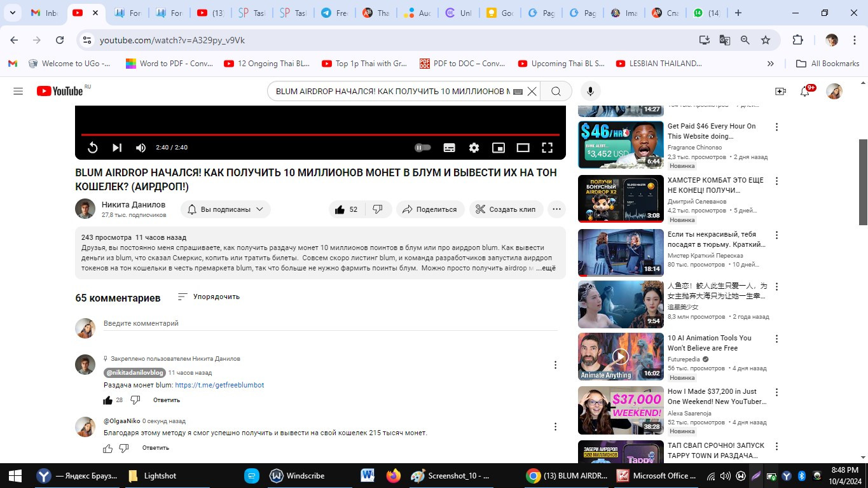868x488 pixels.
Task: Open '10 AI Animation Tools' video thumbnail
Action: 621,357
